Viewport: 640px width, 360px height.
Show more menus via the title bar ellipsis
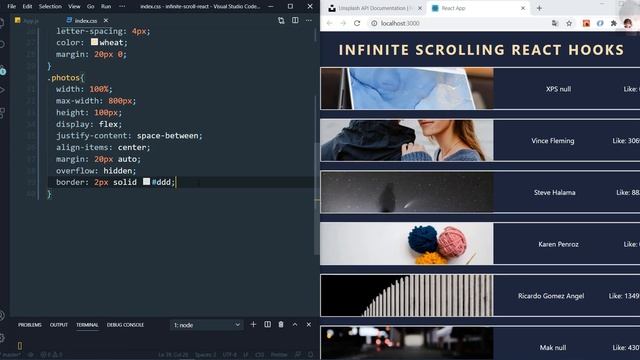click(122, 7)
